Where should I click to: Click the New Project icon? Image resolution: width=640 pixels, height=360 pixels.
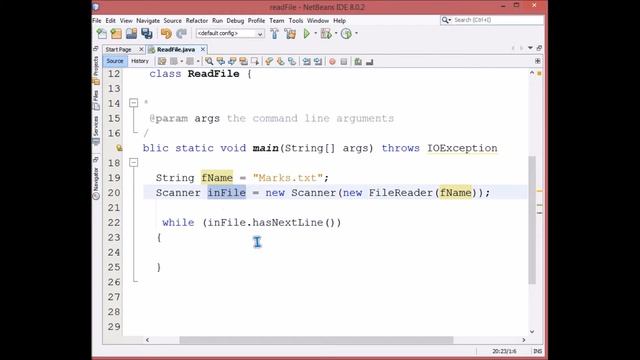click(116, 33)
